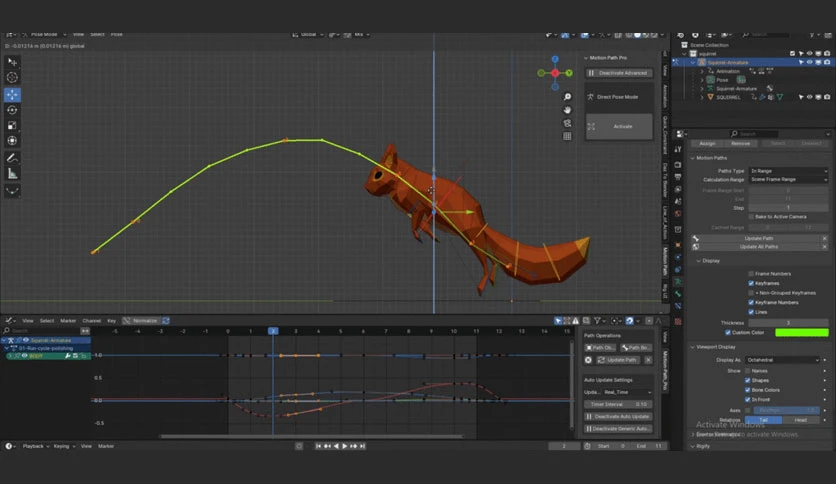836x484 pixels.
Task: Uncheck the In Front checkbox
Action: [x=747, y=399]
